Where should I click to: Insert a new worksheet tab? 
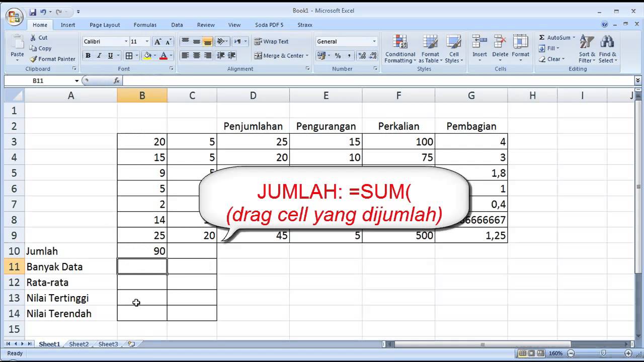tap(131, 344)
